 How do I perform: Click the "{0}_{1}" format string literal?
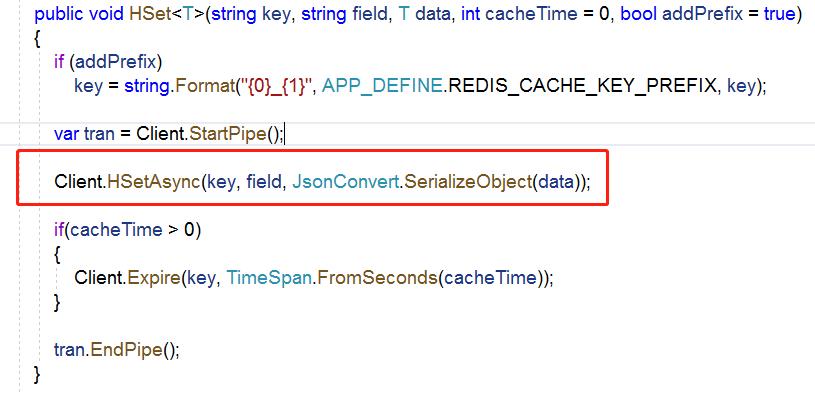click(274, 86)
